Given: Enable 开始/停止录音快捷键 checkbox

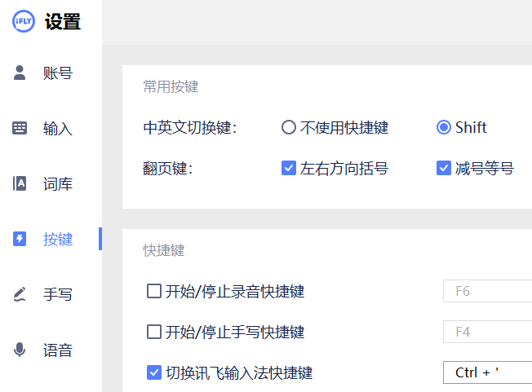Looking at the screenshot, I should [x=153, y=291].
